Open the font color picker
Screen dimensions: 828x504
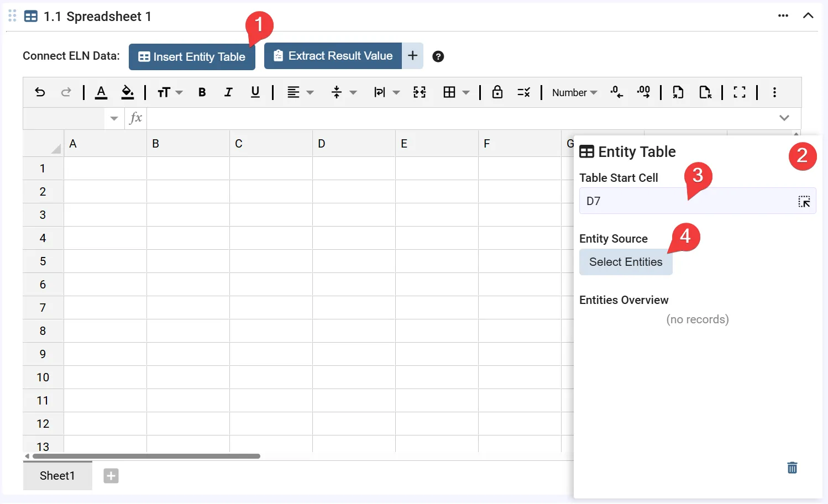(x=101, y=92)
